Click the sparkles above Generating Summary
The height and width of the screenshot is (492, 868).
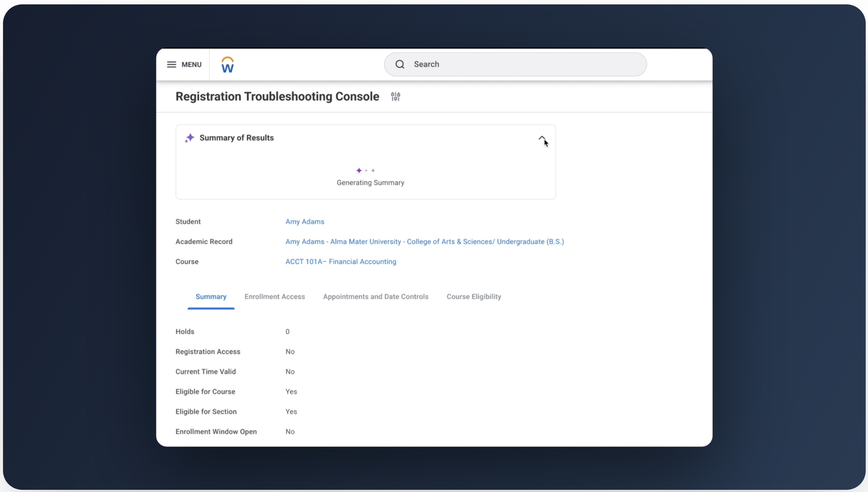pos(366,170)
